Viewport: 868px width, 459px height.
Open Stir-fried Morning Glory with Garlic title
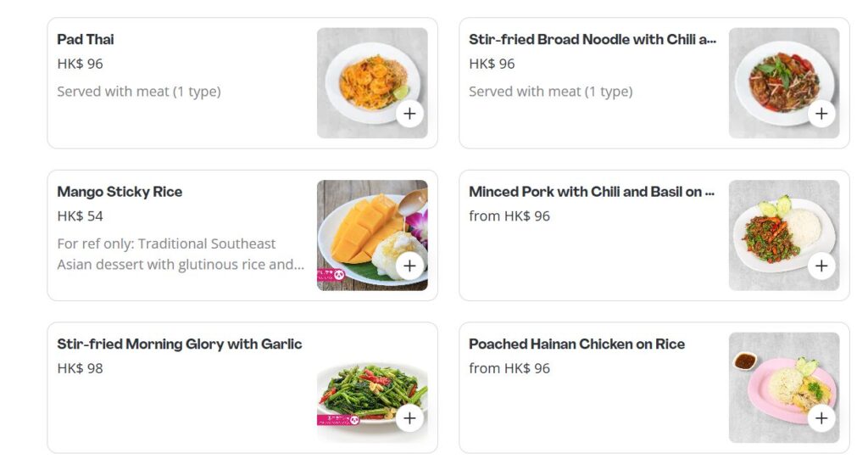(x=180, y=344)
